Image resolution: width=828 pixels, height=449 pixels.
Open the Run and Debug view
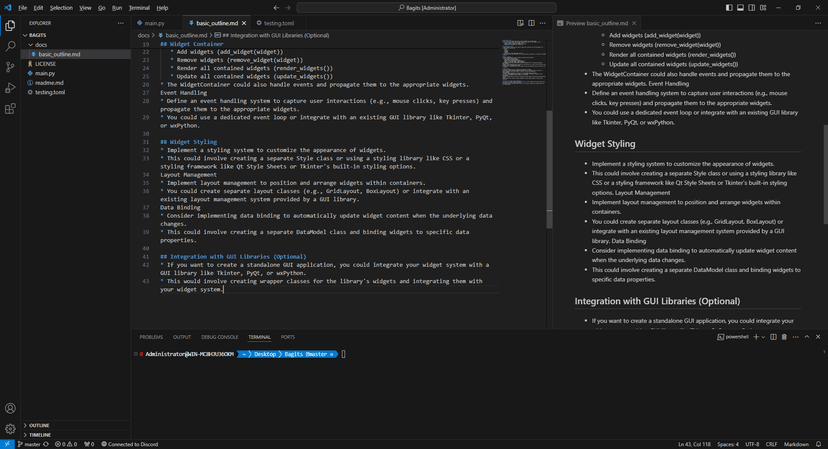10,88
